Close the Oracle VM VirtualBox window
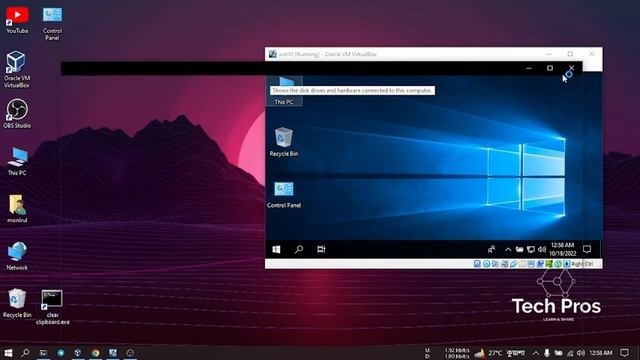Image resolution: width=640 pixels, height=360 pixels. pyautogui.click(x=591, y=54)
